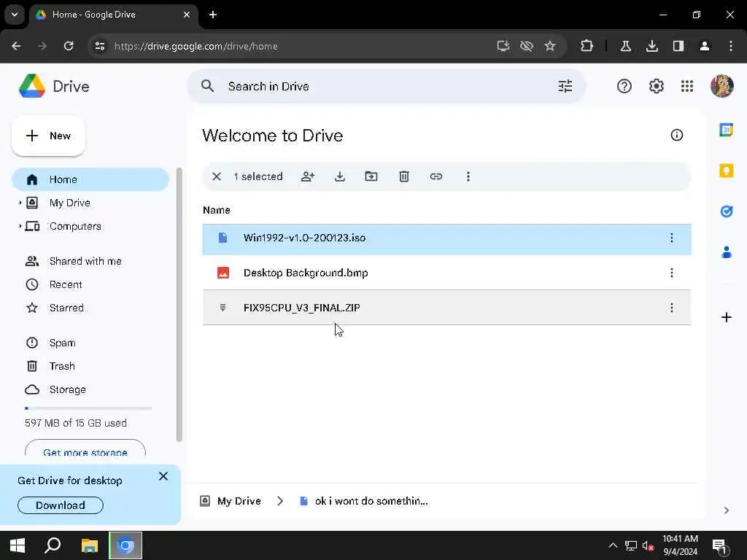Click the New button
Screen dimensions: 747x560
(x=48, y=136)
